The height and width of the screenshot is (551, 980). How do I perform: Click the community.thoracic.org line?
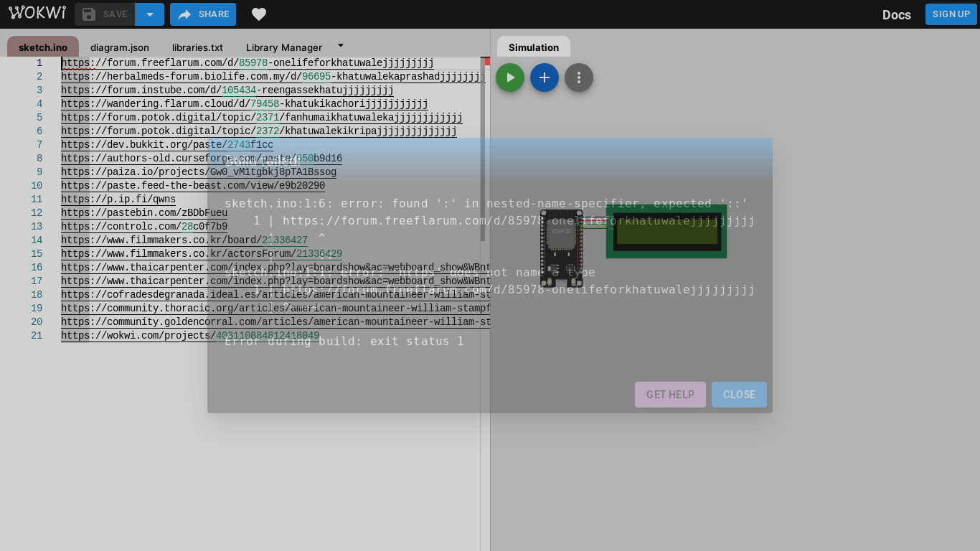(275, 309)
